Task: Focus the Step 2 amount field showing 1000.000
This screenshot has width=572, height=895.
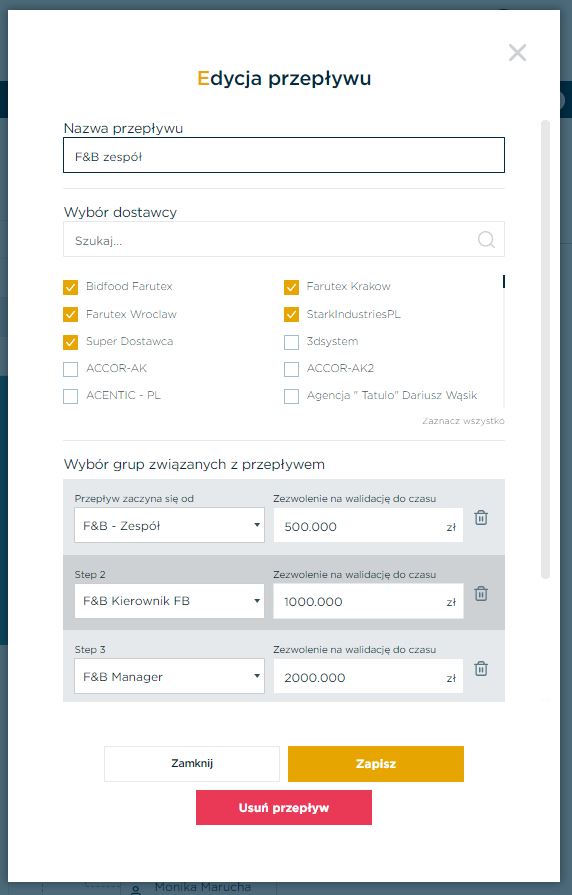Action: 368,602
